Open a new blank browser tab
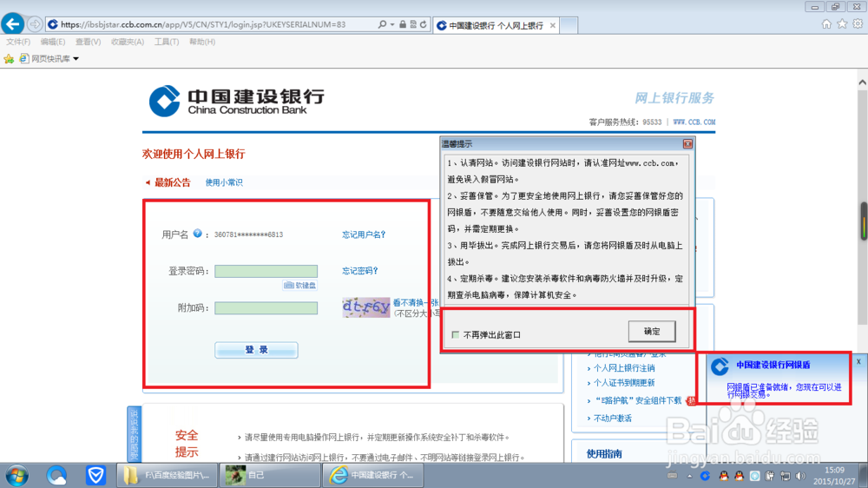The width and height of the screenshot is (868, 488). pyautogui.click(x=569, y=25)
